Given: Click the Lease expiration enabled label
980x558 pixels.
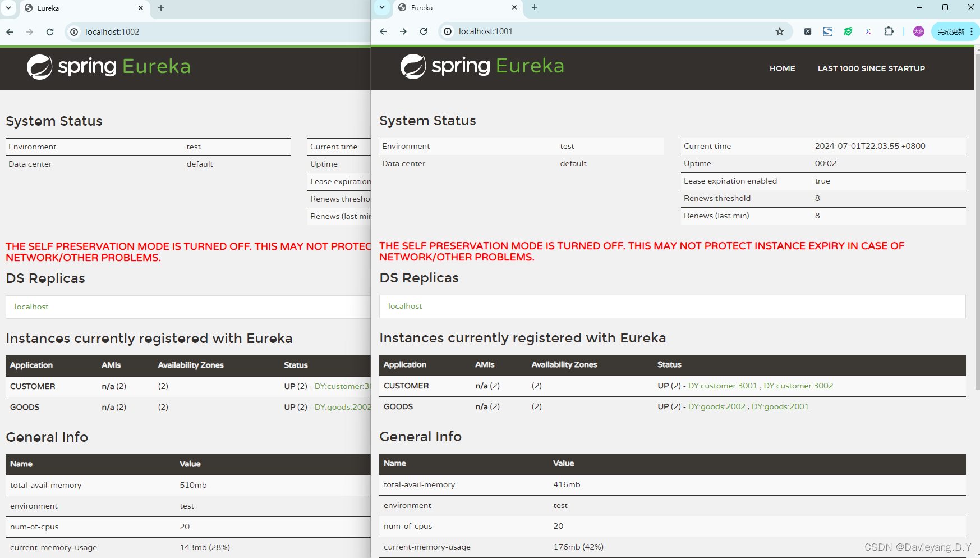Looking at the screenshot, I should (730, 181).
